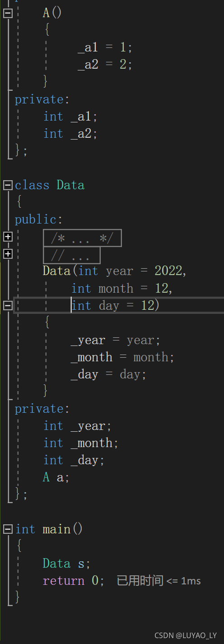Click the line _a1 = 1;

[x=105, y=47]
